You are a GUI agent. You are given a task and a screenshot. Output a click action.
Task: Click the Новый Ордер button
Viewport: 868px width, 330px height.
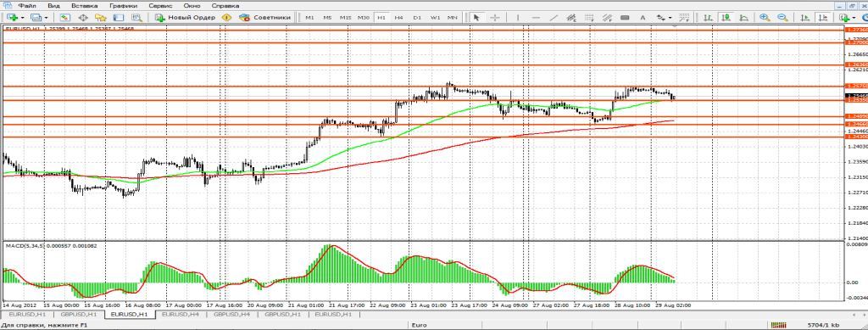tap(186, 18)
